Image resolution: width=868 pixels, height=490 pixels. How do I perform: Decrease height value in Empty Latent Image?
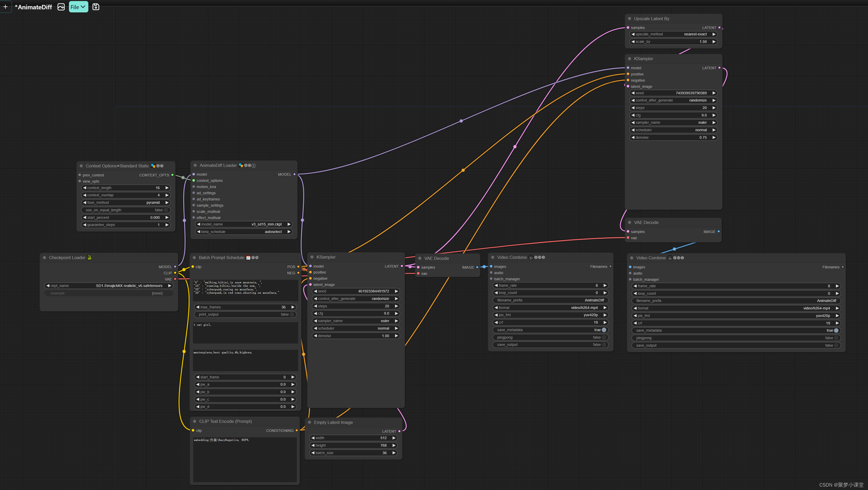click(313, 445)
